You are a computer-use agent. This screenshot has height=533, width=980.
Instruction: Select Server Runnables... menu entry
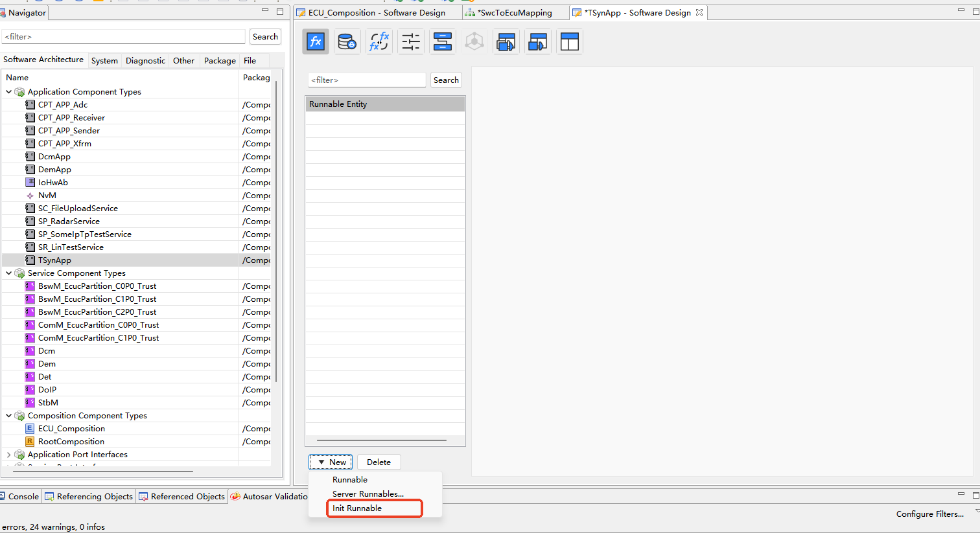(x=367, y=493)
